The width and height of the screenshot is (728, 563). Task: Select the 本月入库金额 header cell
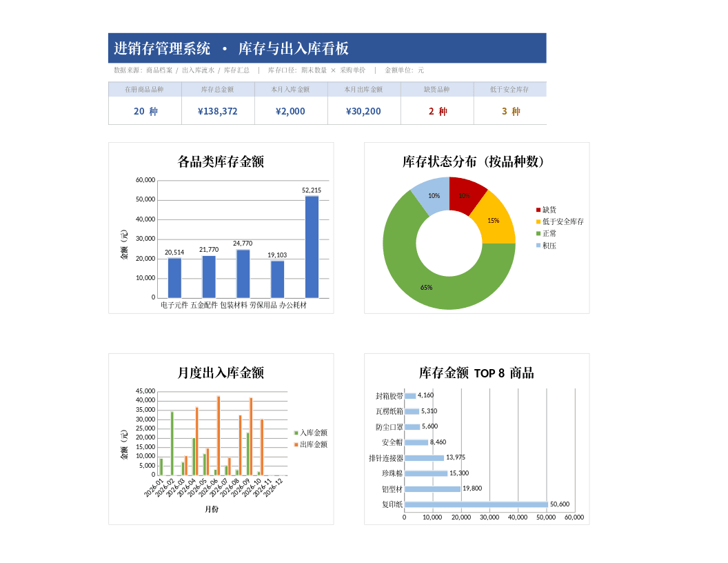pos(291,89)
